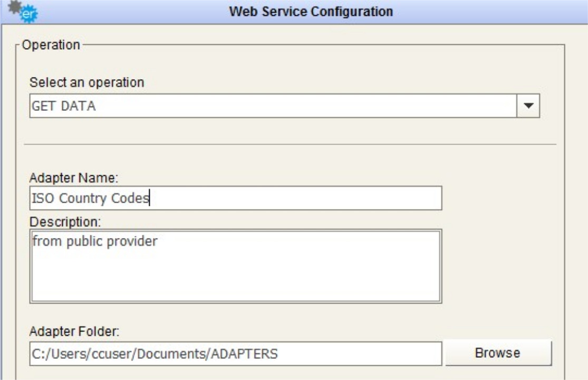588x380 pixels.
Task: Click the Web Service Configuration title text
Action: pos(311,11)
